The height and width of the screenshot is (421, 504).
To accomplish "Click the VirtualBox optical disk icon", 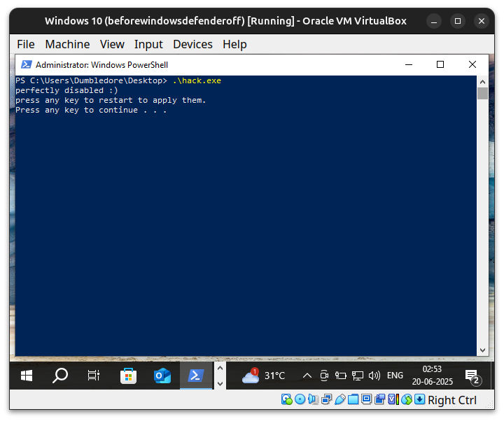I will pyautogui.click(x=300, y=399).
